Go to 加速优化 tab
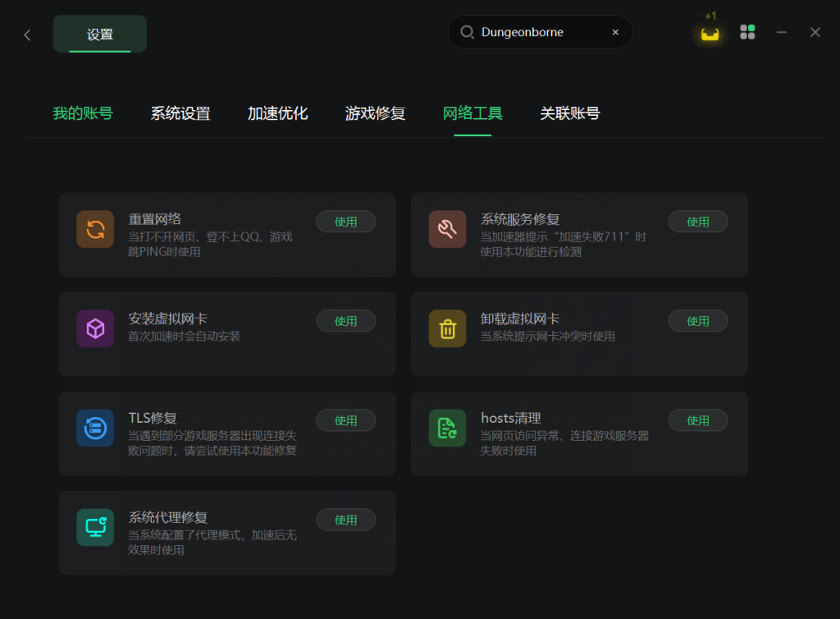The image size is (840, 619). click(277, 113)
